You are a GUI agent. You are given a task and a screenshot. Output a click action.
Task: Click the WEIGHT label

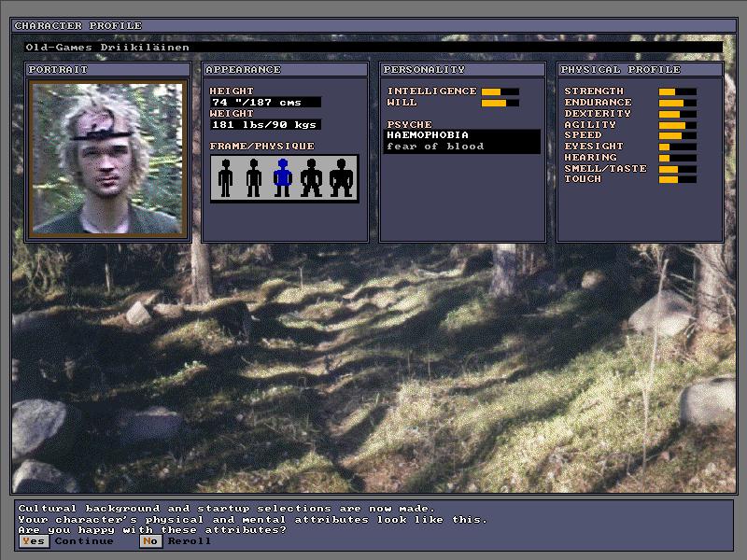click(x=232, y=113)
